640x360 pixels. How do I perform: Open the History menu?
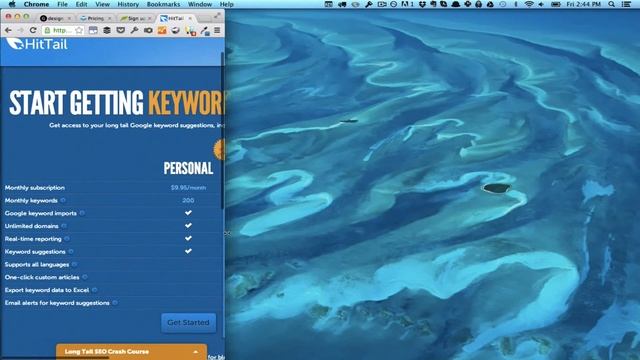coord(128,4)
